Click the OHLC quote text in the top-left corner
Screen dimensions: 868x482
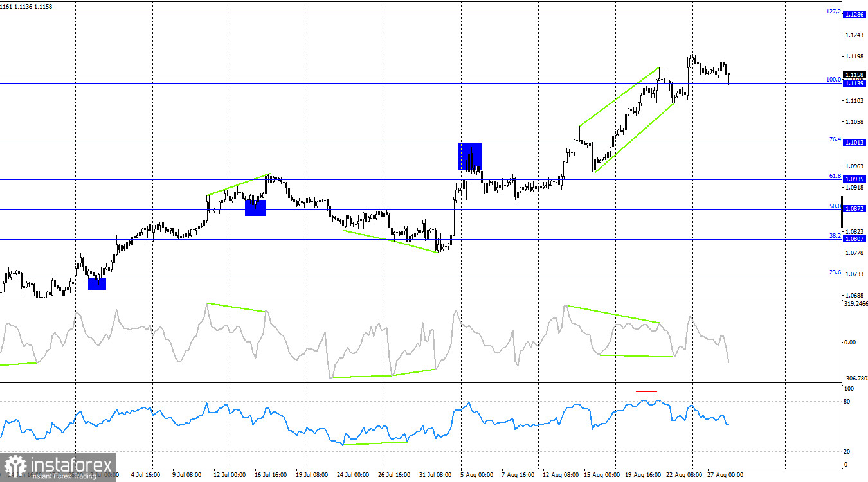[27, 6]
